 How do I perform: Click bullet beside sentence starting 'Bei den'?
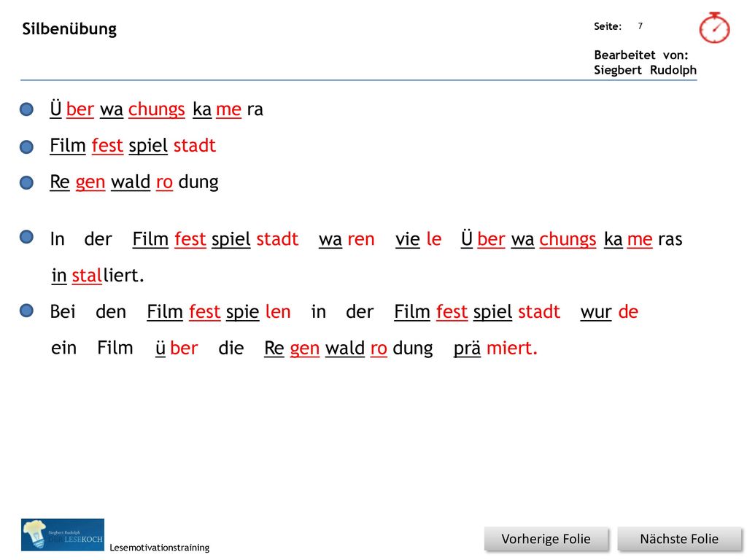pos(27,311)
